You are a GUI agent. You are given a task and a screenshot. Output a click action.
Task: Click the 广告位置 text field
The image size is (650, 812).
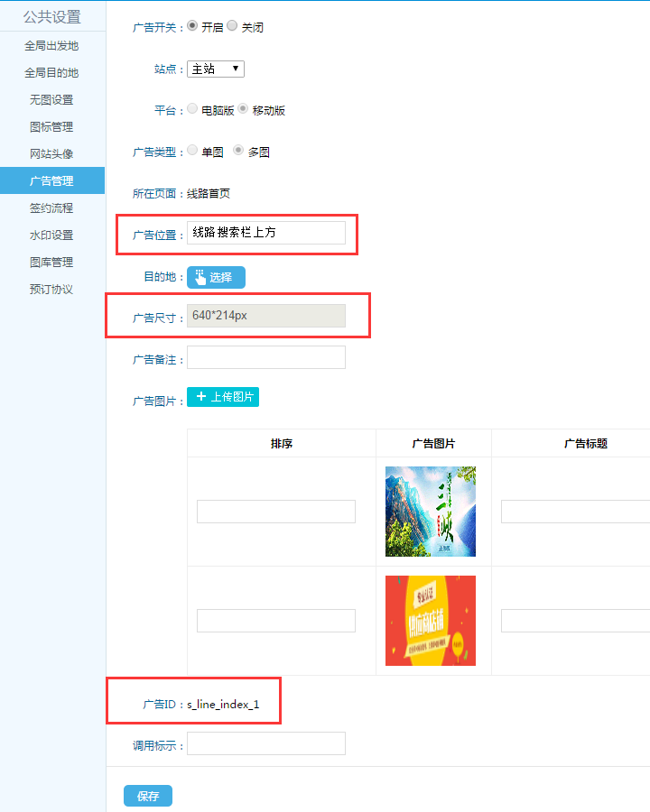coord(265,233)
